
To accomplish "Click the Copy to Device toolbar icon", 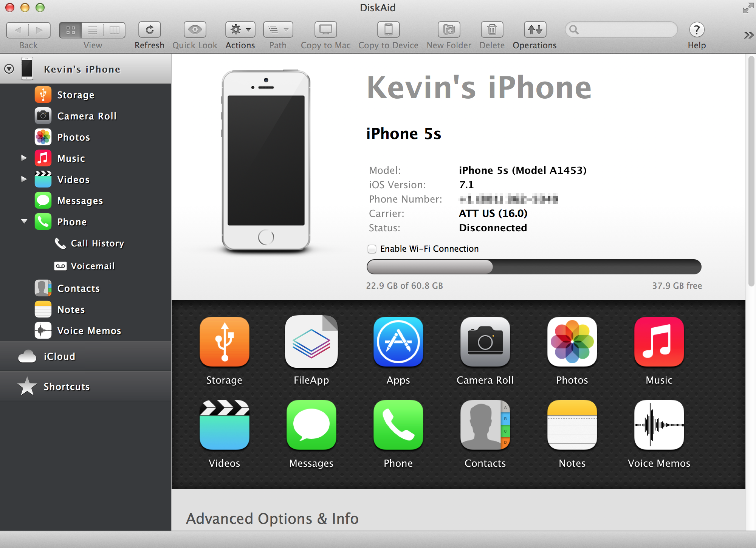I will point(388,30).
